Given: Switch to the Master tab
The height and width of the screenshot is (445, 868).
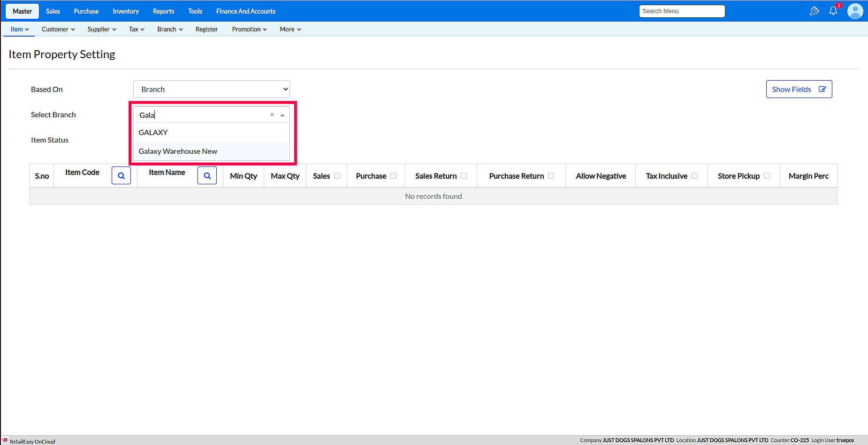Looking at the screenshot, I should coord(23,11).
